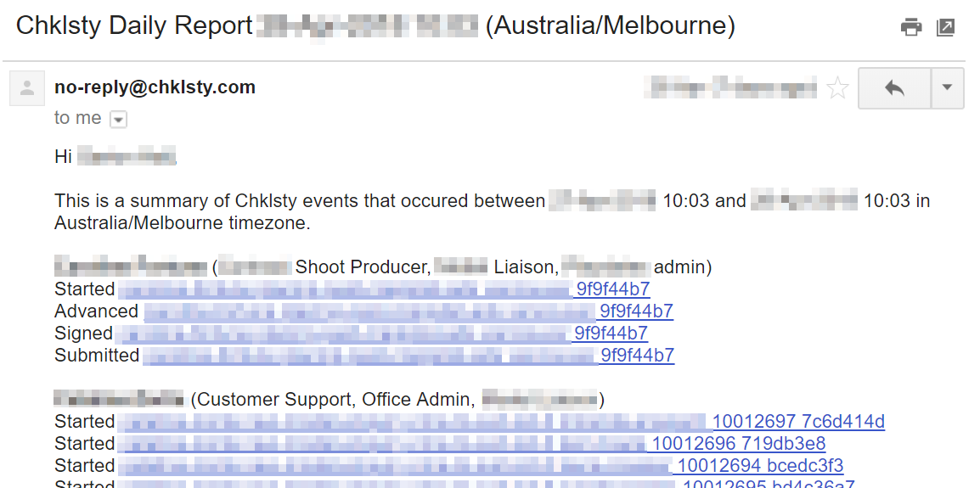Click the sender avatar icon
The width and height of the screenshot is (980, 488).
27,88
